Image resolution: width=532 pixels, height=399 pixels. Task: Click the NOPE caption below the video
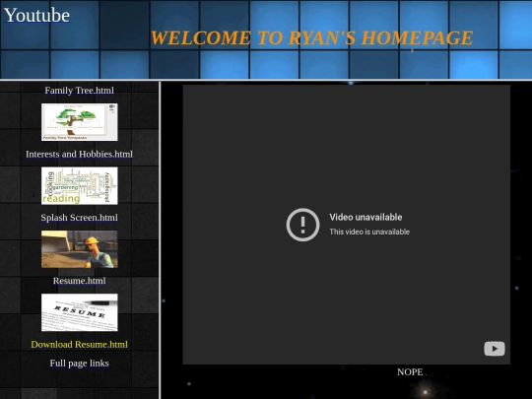click(410, 372)
